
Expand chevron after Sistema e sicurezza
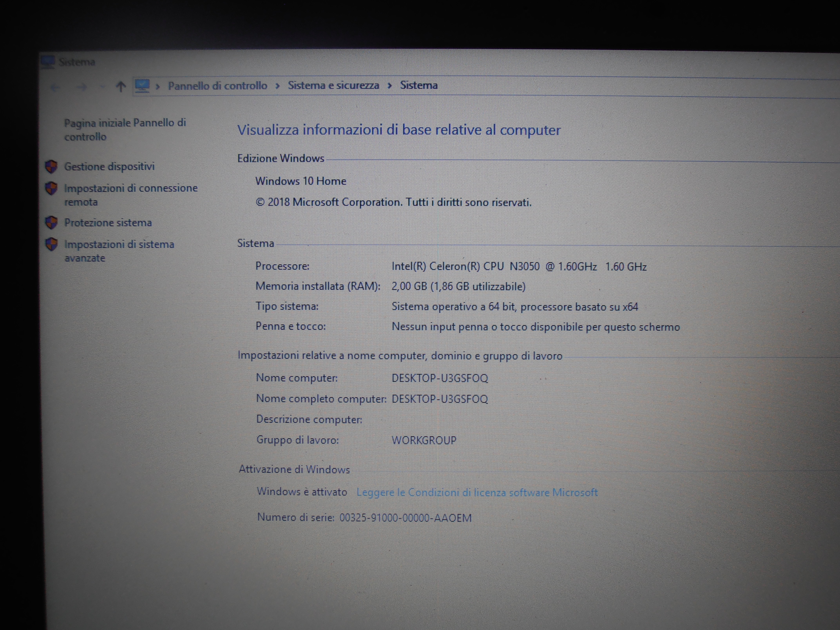pyautogui.click(x=390, y=85)
